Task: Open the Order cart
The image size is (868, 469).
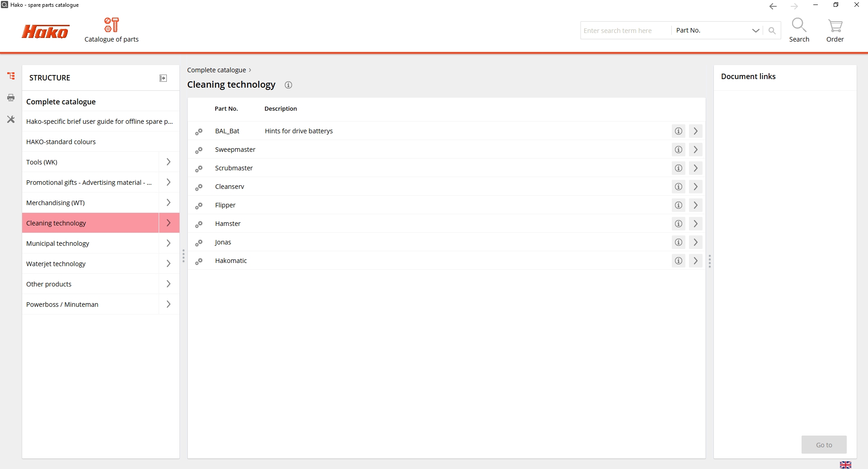Action: pyautogui.click(x=835, y=30)
